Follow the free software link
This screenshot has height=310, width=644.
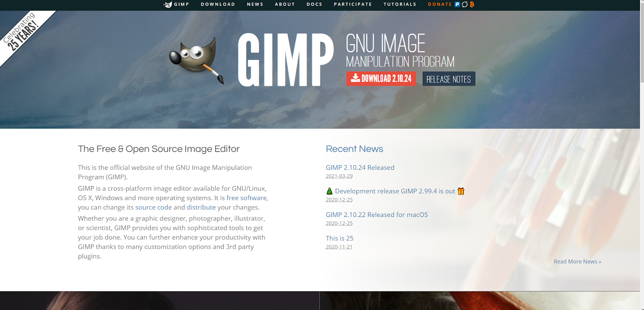click(246, 198)
